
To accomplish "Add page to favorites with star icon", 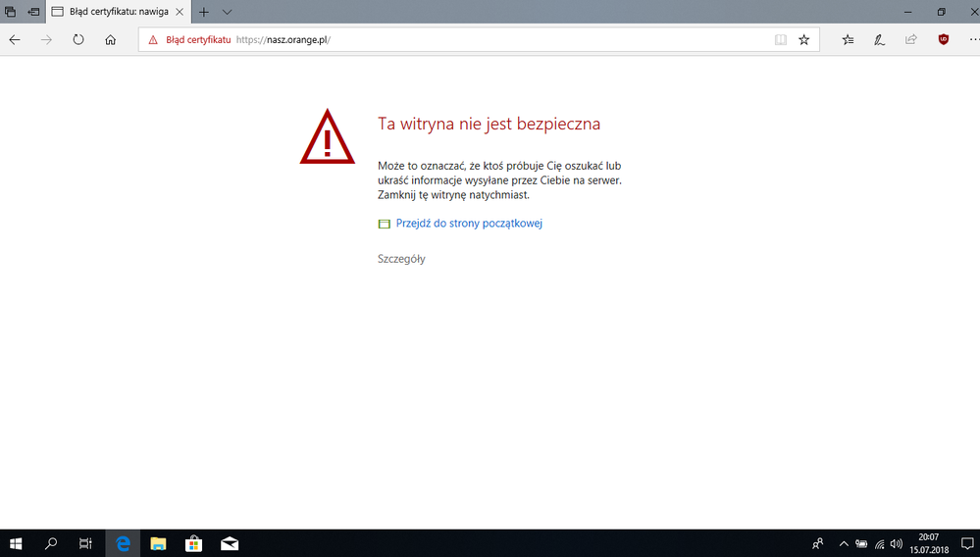I will [x=803, y=40].
